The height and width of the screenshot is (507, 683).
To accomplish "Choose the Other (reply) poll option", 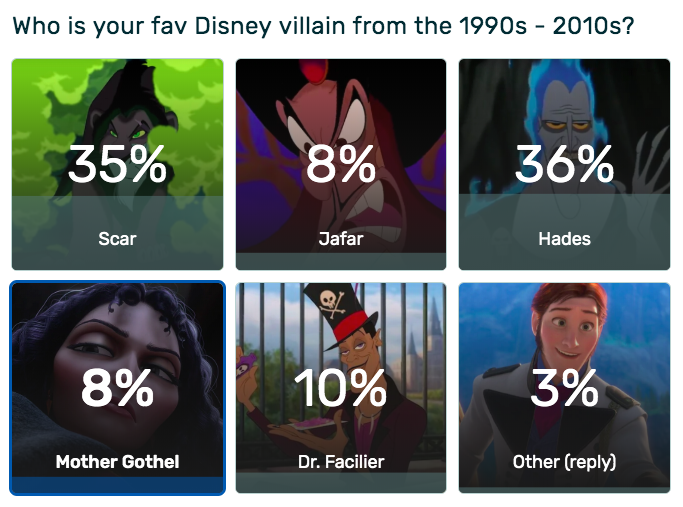I will (x=564, y=388).
